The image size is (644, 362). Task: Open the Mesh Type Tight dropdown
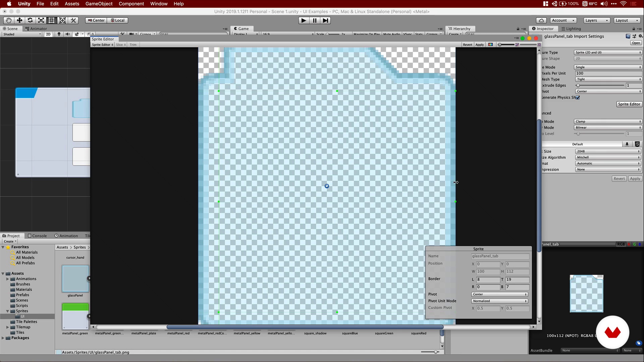[x=608, y=79]
